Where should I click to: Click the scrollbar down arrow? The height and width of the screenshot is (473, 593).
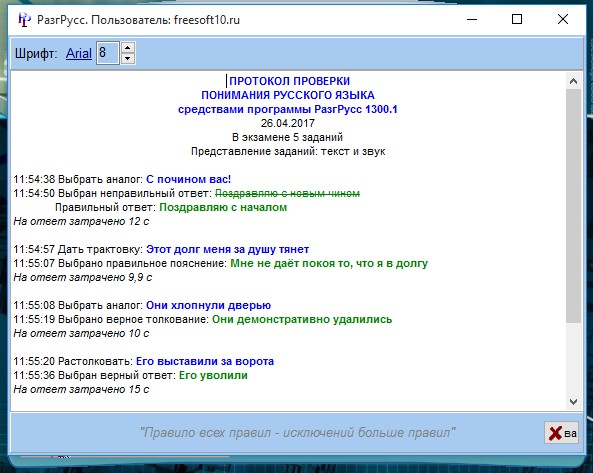[573, 402]
